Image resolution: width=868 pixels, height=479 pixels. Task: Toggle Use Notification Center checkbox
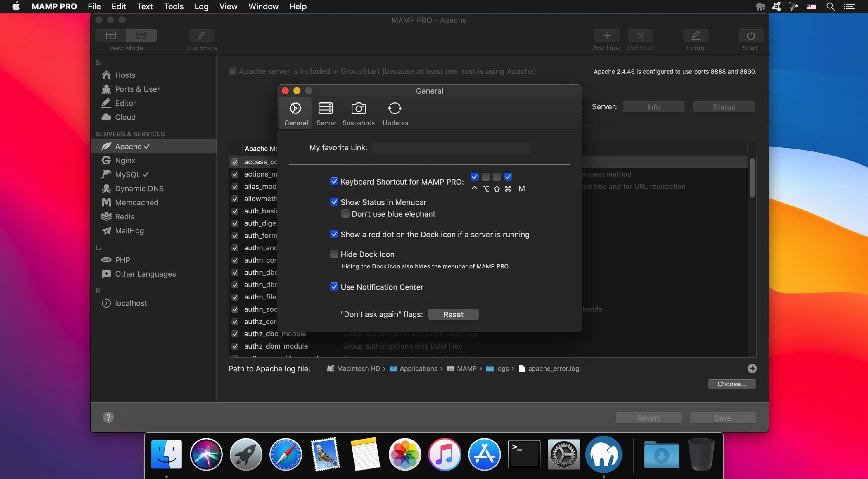click(333, 286)
